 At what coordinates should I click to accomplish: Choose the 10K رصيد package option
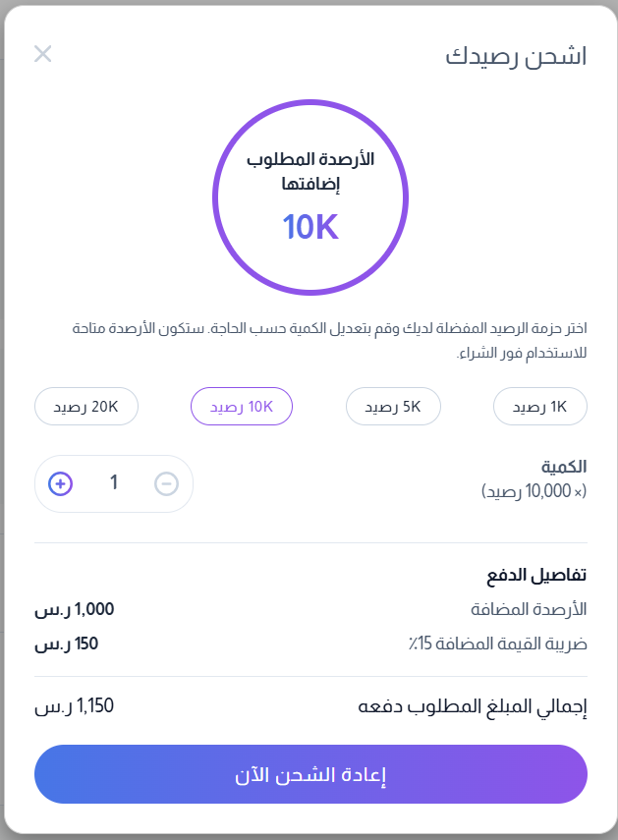[242, 407]
